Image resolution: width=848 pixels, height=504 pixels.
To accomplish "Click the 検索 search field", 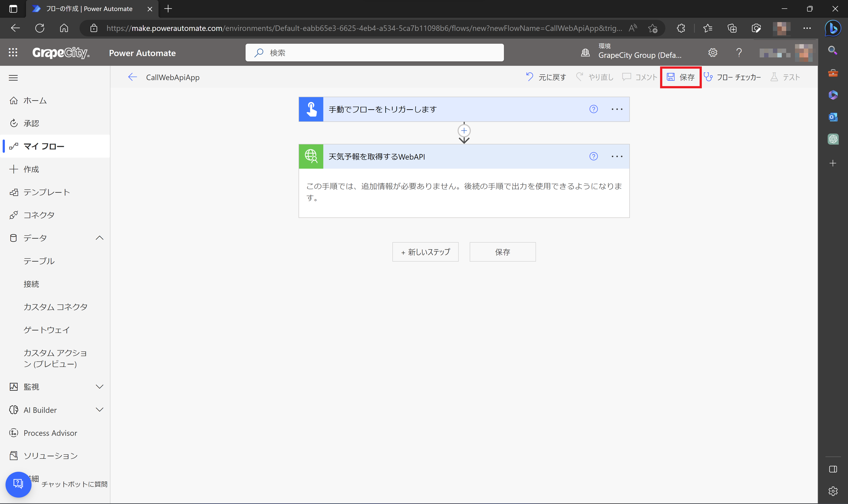I will (x=374, y=53).
